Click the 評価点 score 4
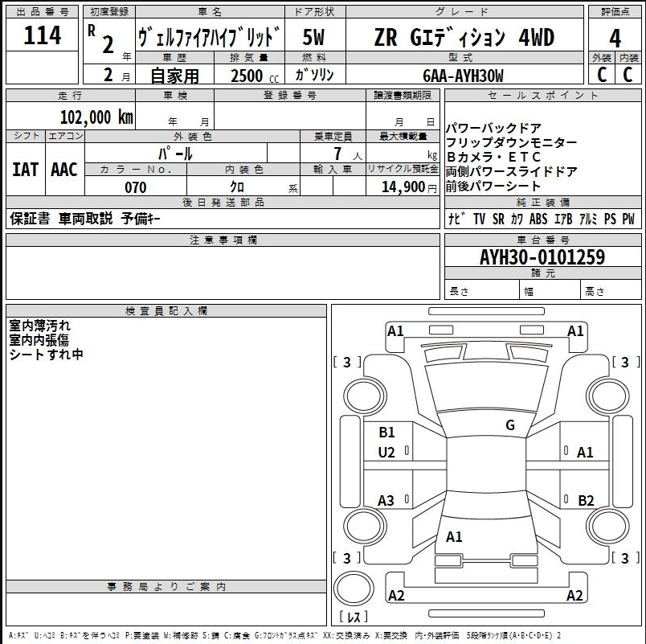This screenshot has height=644, width=646. coord(615,39)
